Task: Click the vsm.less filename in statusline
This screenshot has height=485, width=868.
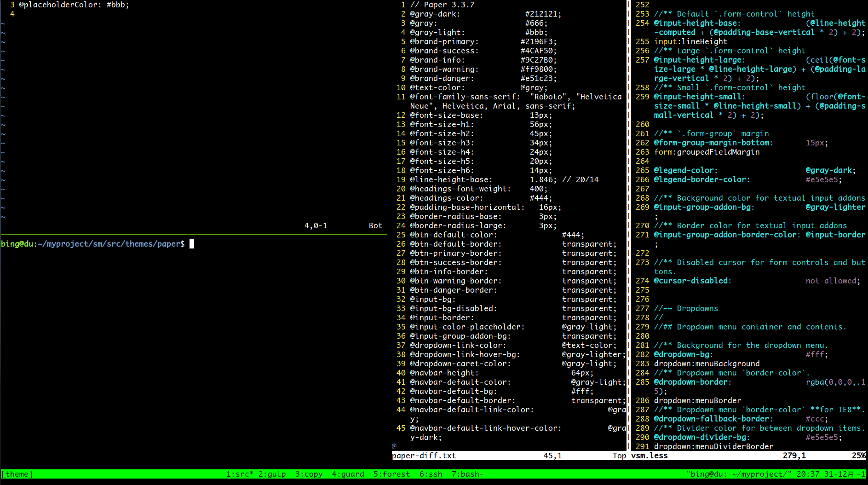Action: 650,456
